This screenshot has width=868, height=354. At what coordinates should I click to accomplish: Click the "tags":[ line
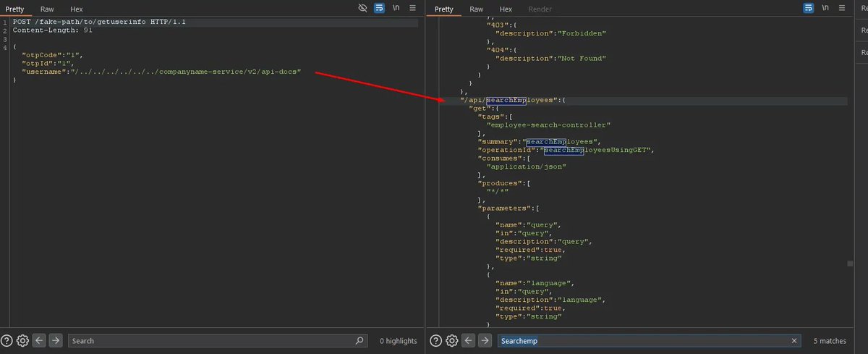click(495, 117)
